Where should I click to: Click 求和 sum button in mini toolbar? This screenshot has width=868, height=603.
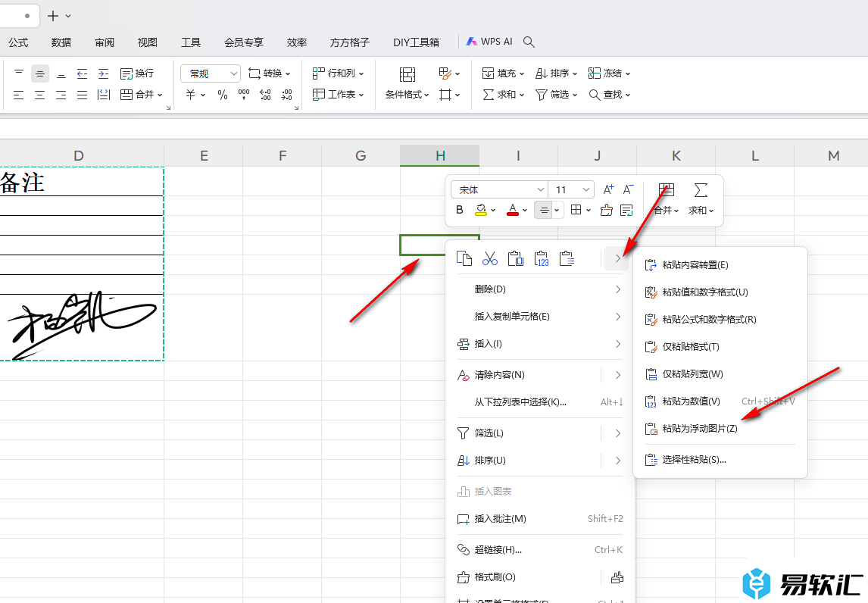tap(701, 199)
